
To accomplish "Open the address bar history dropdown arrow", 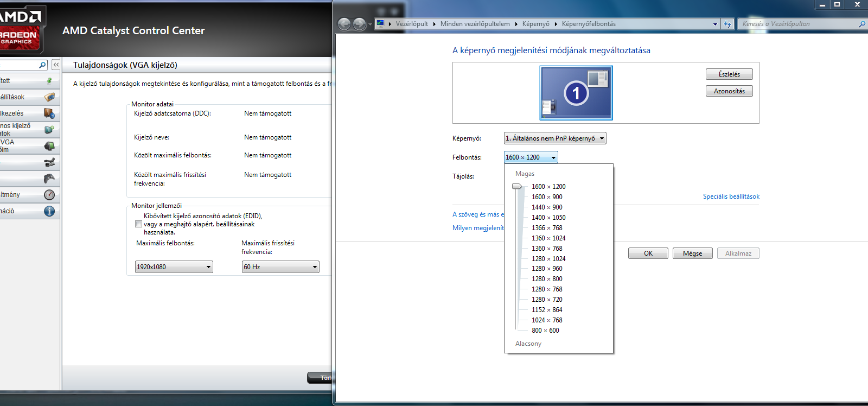I will (x=715, y=24).
